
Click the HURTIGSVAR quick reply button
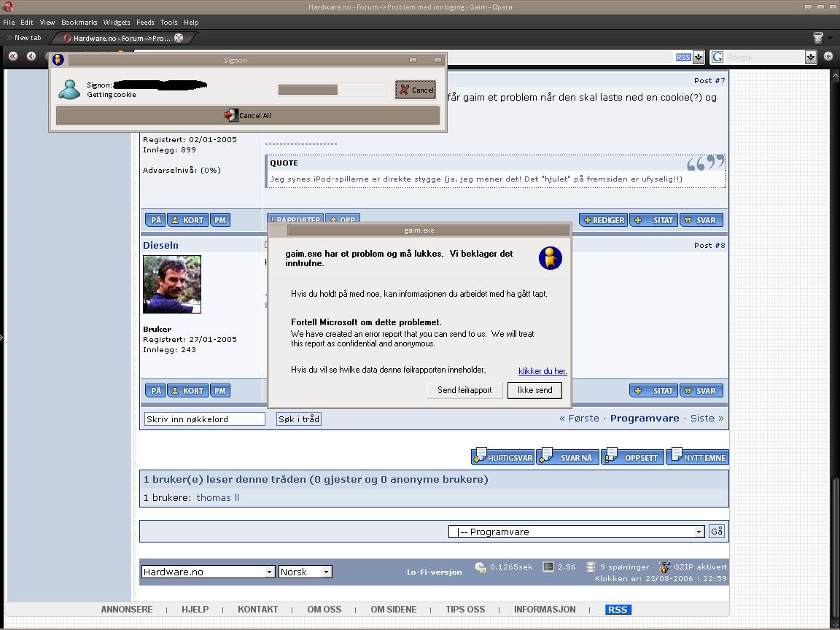[503, 457]
